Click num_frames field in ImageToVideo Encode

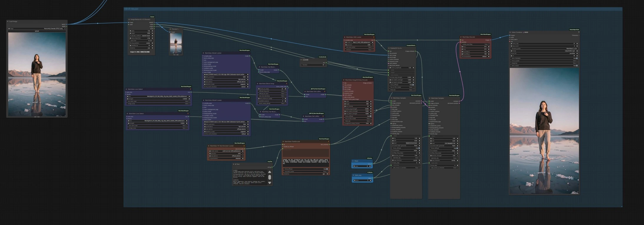(358, 106)
